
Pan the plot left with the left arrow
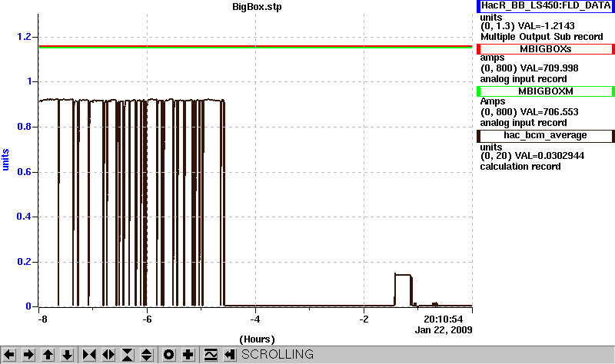point(9,355)
